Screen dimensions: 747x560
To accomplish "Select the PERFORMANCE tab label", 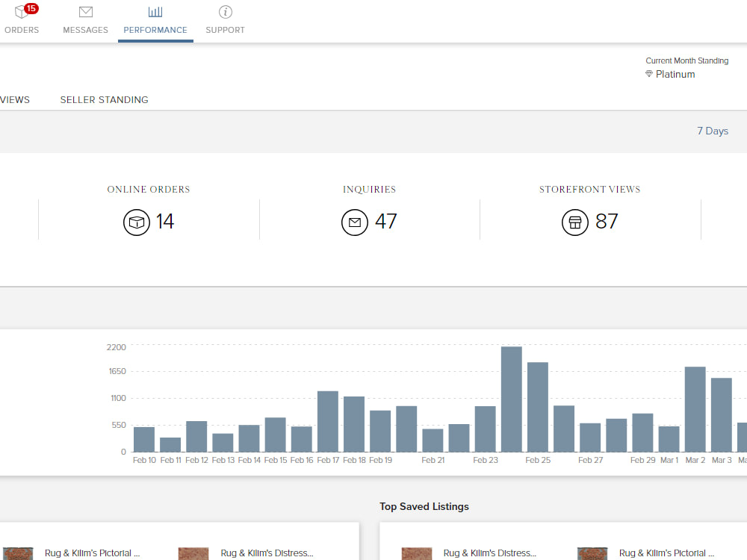I will point(155,30).
